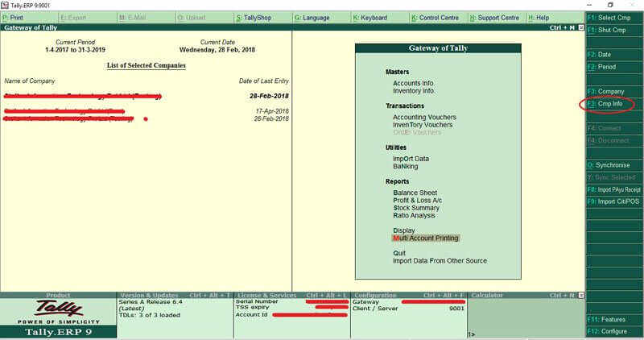Open Accounts Info under Masters

(x=414, y=83)
